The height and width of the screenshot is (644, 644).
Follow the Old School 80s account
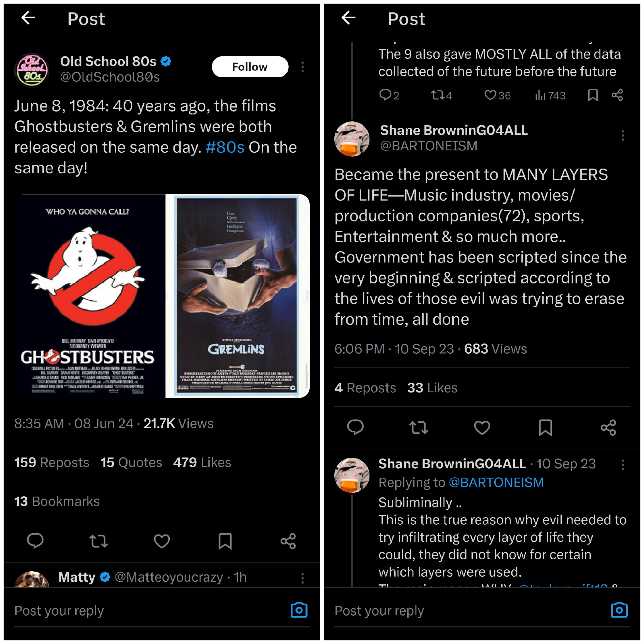click(x=250, y=67)
